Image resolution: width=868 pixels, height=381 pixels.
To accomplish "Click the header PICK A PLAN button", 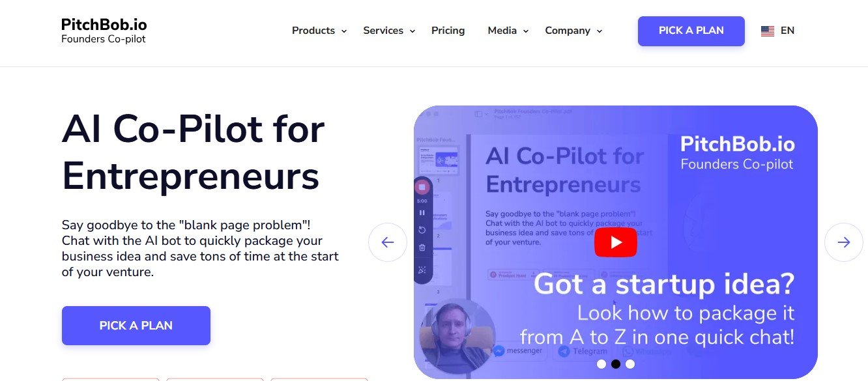I will pos(691,31).
